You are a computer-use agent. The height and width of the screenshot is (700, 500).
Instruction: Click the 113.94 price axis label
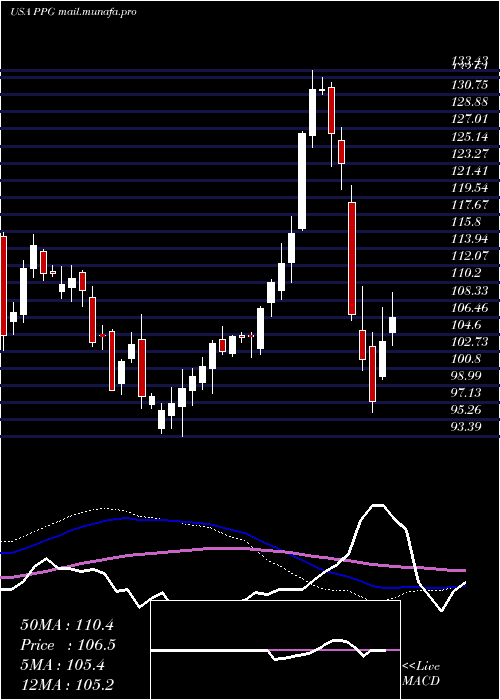click(470, 239)
